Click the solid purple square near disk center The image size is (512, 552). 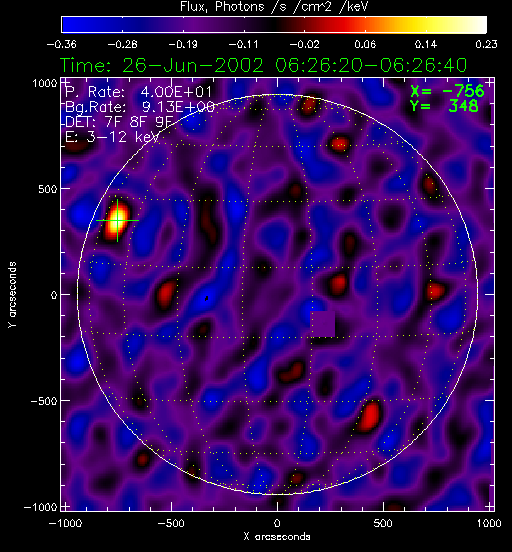323,324
